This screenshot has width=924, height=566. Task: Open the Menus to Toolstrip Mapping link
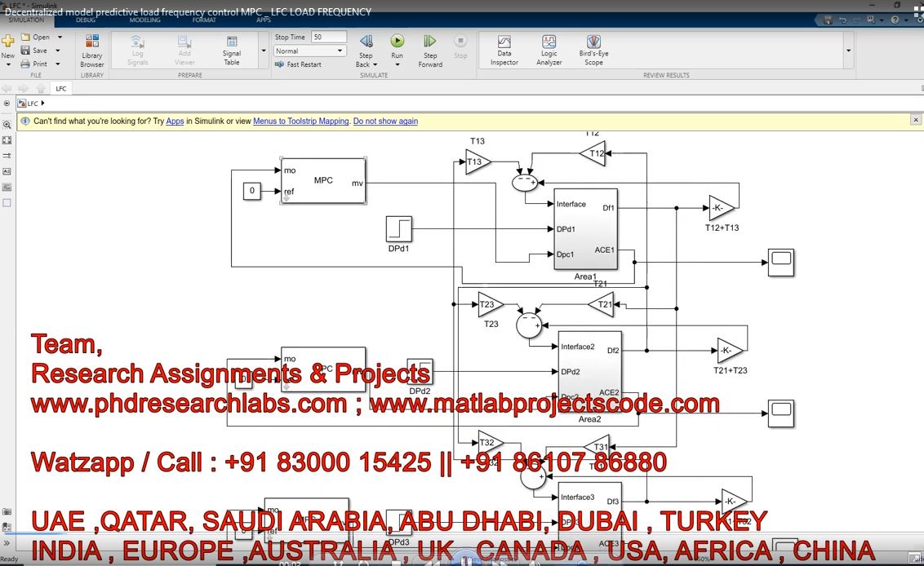pyautogui.click(x=301, y=122)
